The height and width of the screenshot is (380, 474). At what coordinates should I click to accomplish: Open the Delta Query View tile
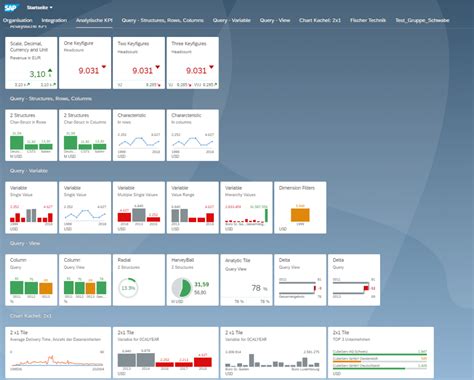coord(300,280)
